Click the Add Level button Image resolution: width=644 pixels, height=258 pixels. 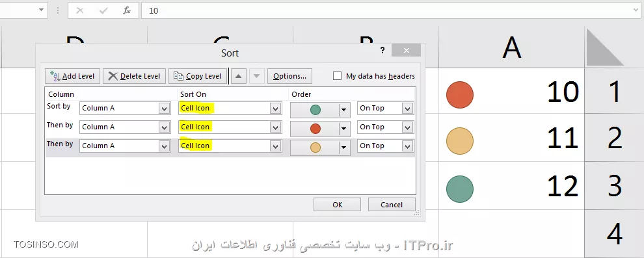click(x=72, y=76)
